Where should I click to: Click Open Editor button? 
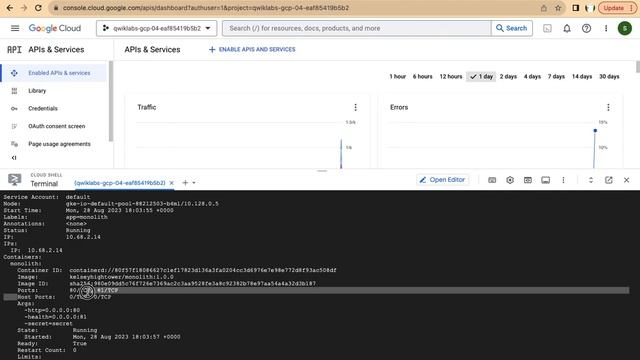point(442,180)
